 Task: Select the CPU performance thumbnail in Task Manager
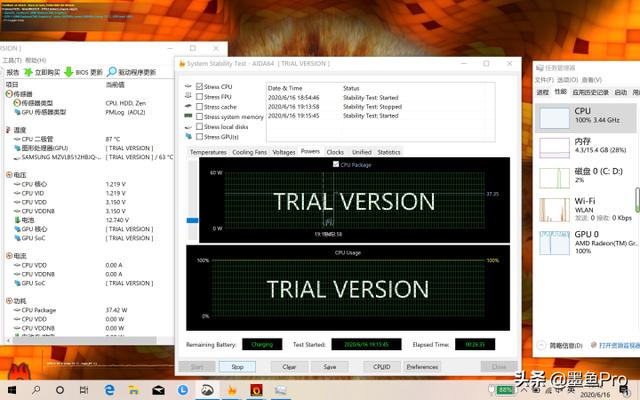[554, 118]
